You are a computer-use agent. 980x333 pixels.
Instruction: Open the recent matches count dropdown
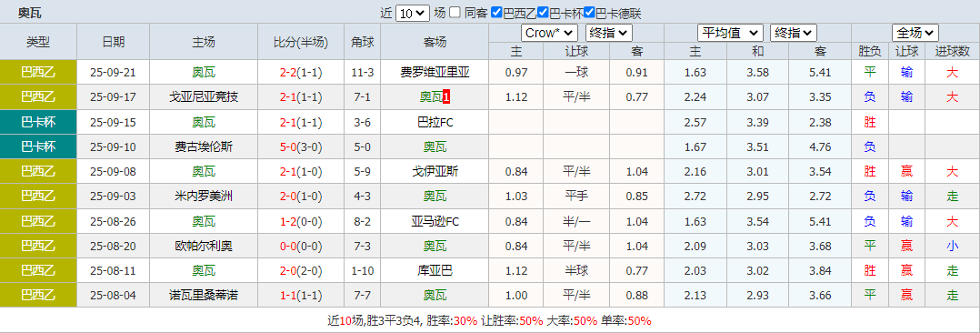point(413,13)
